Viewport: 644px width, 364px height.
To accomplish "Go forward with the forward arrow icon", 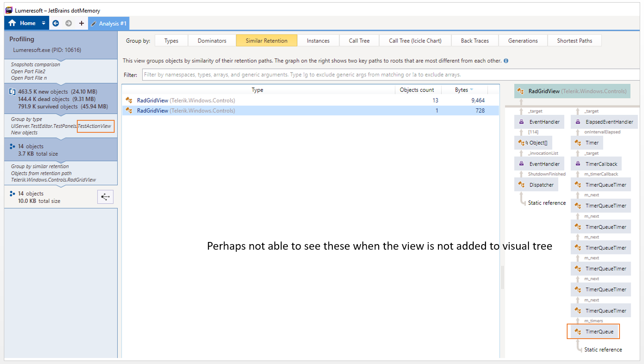I will [x=69, y=23].
